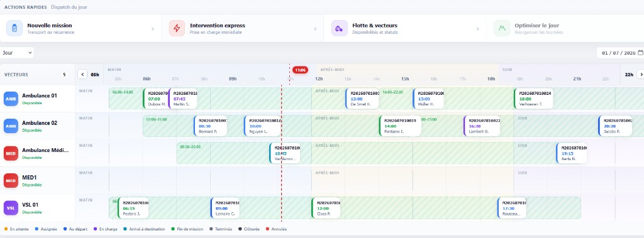The height and width of the screenshot is (238, 644).
Task: Click the Clôturée legend label
Action: click(x=252, y=229)
